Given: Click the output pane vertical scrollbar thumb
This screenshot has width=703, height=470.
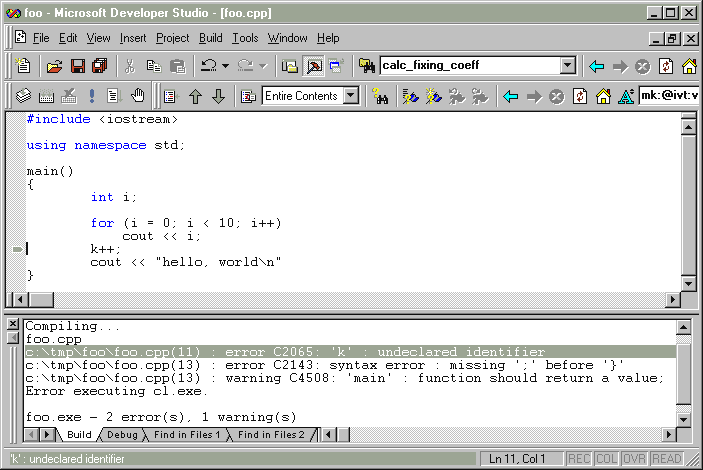Looking at the screenshot, I should 684,374.
